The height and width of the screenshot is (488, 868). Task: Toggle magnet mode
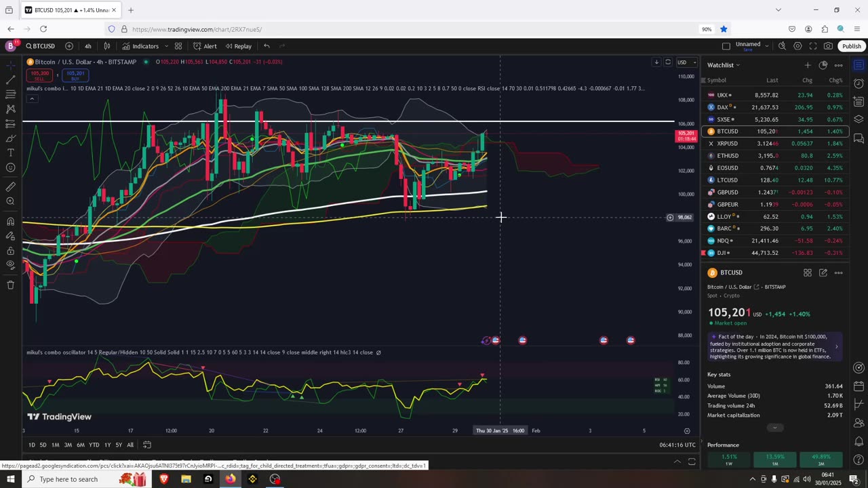[x=10, y=222]
